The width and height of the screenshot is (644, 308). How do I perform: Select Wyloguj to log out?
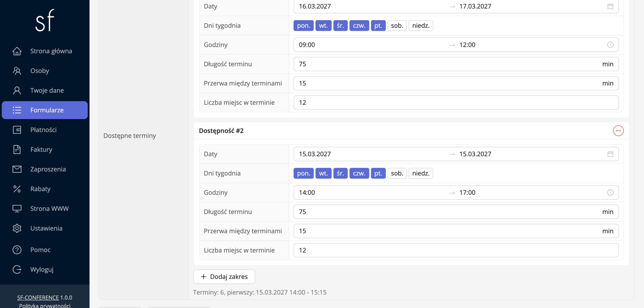pyautogui.click(x=45, y=269)
